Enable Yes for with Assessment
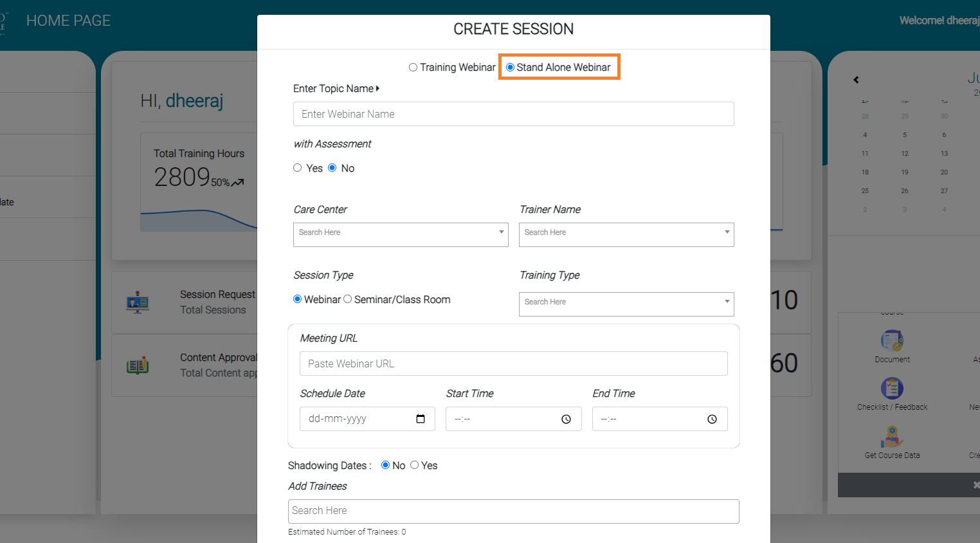 298,167
